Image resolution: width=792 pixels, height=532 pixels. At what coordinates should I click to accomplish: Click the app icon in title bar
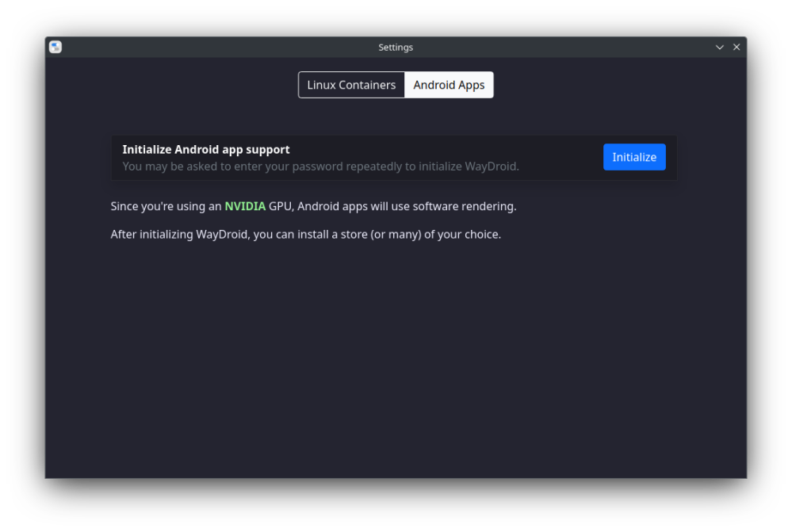coord(55,48)
